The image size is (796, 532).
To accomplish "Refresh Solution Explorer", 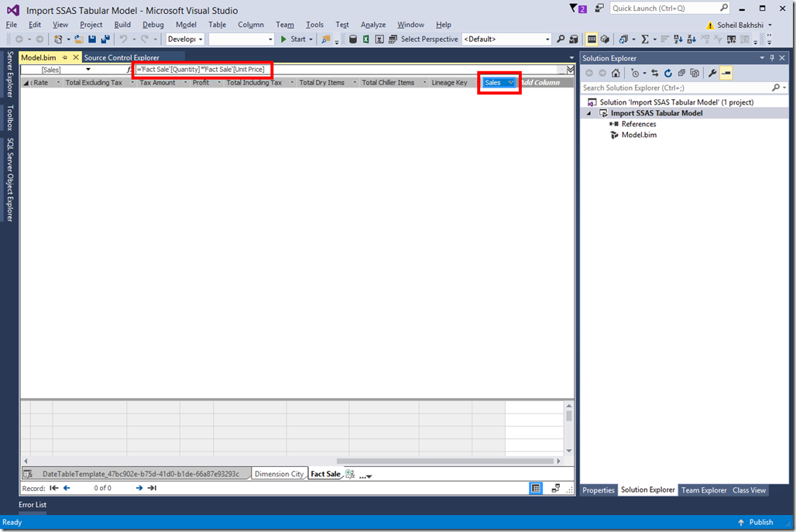I will [x=668, y=73].
